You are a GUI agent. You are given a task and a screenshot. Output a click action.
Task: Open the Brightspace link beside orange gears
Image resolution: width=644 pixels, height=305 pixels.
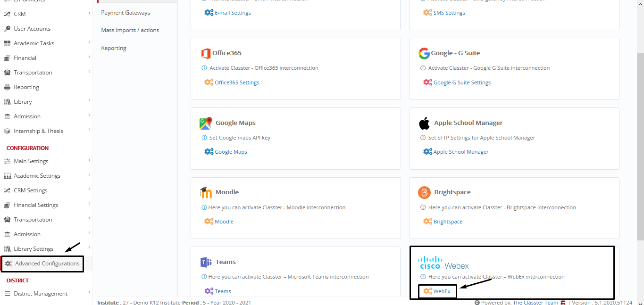(x=448, y=222)
